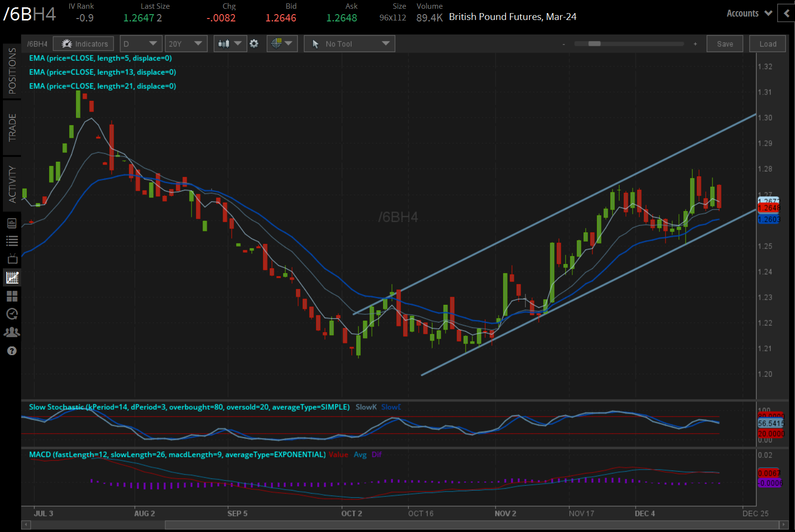Open the No Tool drawing selector
This screenshot has height=532, width=795.
(349, 44)
